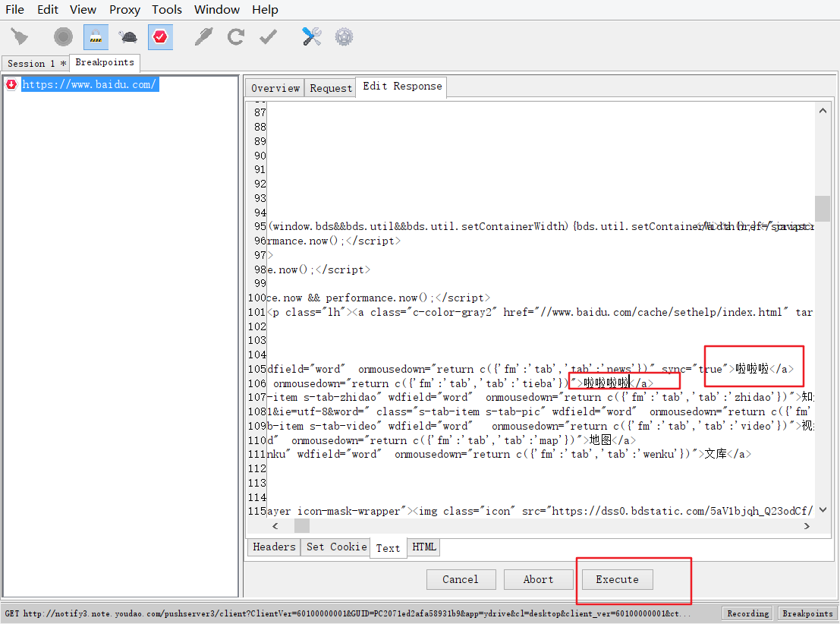Switch to the Session 1 tab
This screenshot has height=624, width=840.
[36, 63]
